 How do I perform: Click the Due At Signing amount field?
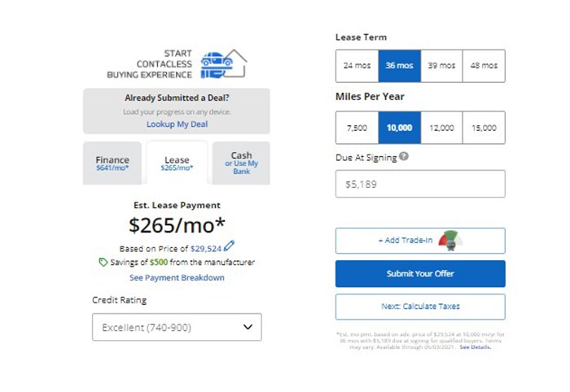pyautogui.click(x=420, y=184)
